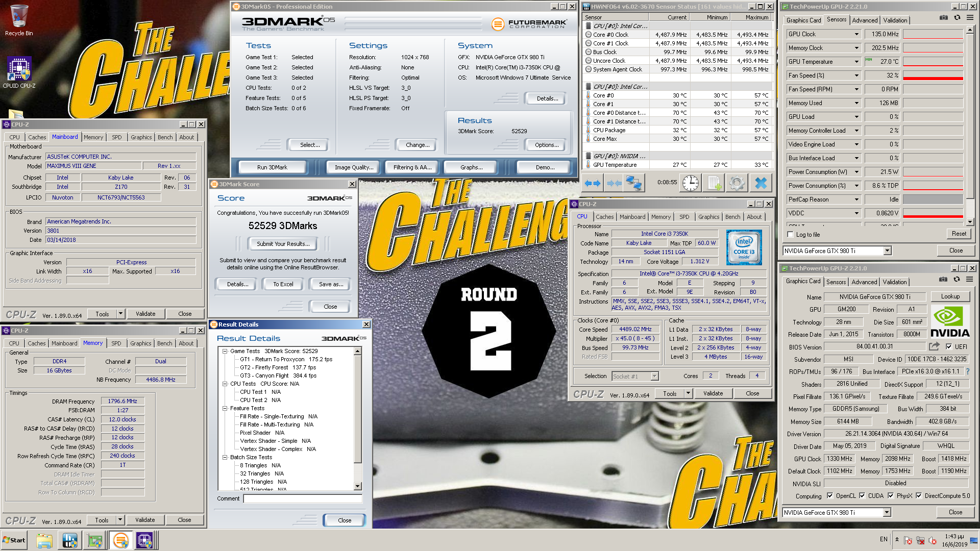Image resolution: width=980 pixels, height=551 pixels.
Task: Click refresh icon in GPU-Z Graphics Card window
Action: pos(957,280)
